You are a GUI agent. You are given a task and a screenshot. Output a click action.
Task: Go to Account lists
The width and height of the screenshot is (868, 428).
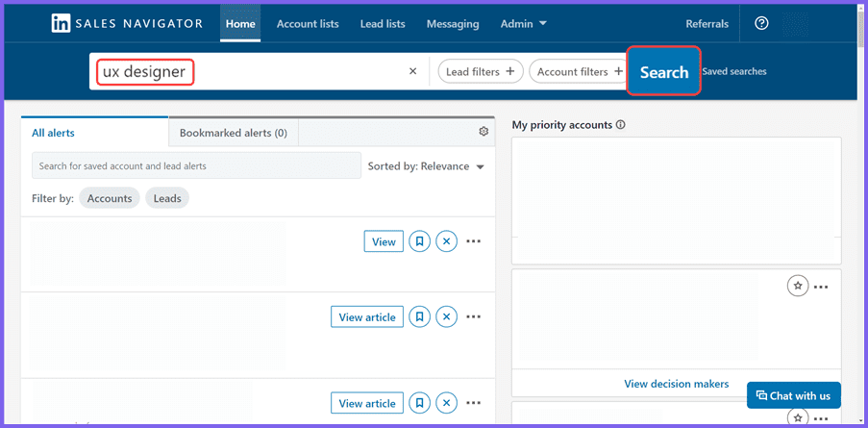click(x=308, y=24)
